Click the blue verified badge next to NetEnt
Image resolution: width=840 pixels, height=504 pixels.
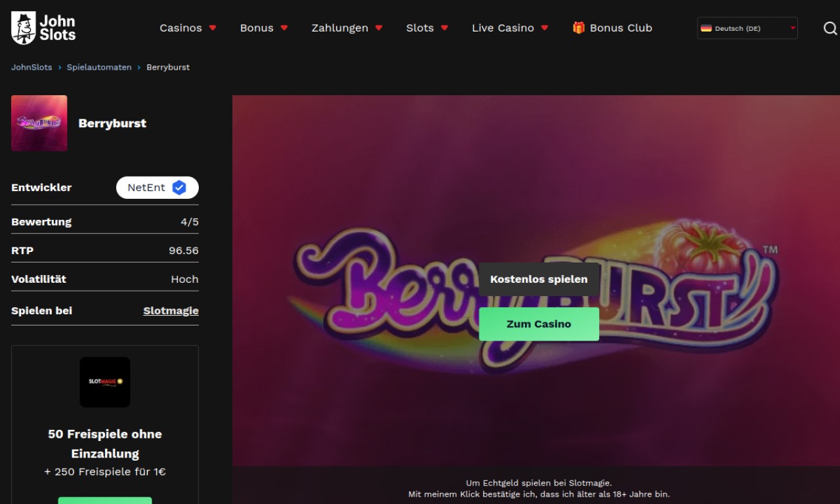pyautogui.click(x=179, y=188)
